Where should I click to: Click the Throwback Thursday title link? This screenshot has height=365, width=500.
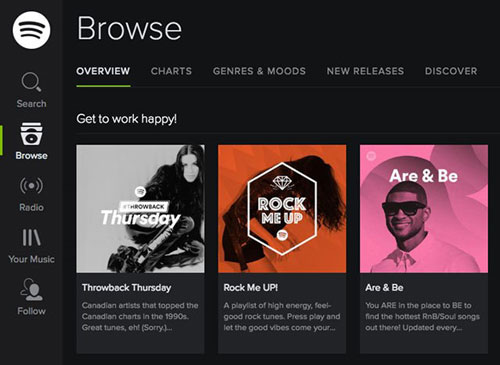coord(127,288)
